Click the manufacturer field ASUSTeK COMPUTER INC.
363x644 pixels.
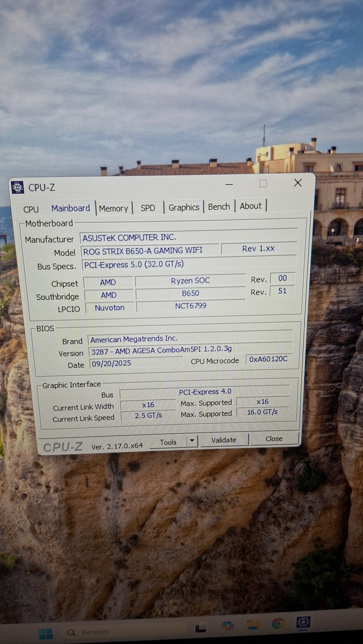point(188,237)
